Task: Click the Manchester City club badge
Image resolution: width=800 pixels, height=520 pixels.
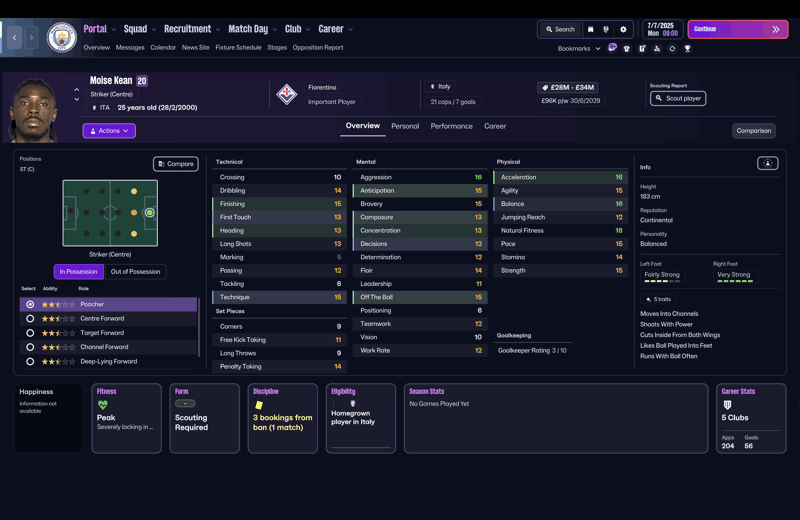Action: (x=62, y=37)
